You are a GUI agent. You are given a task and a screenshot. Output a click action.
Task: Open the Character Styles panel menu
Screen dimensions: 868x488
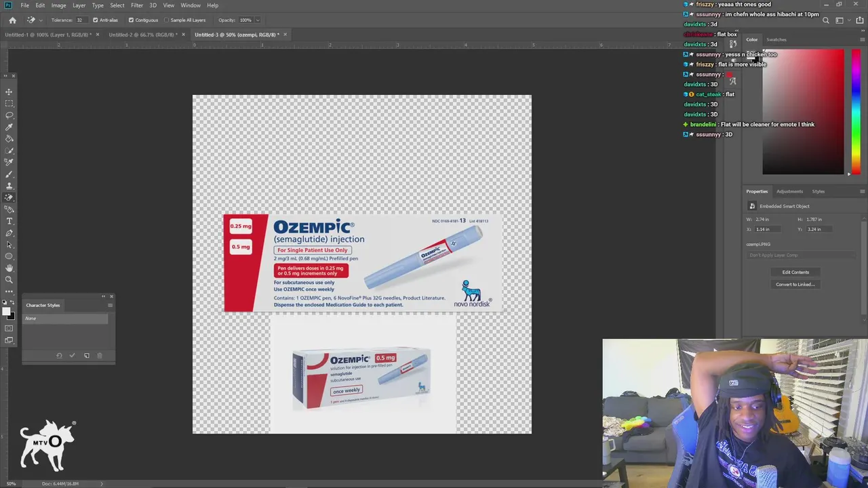111,305
